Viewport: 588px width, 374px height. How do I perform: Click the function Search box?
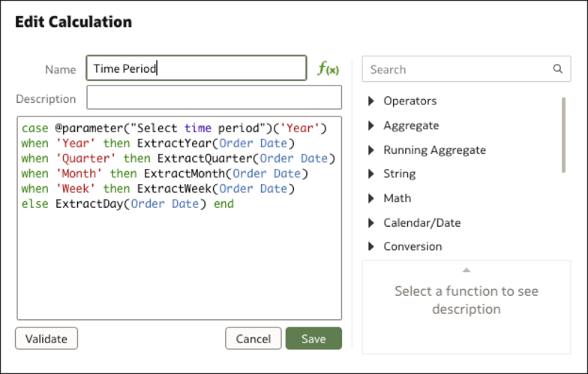pyautogui.click(x=466, y=69)
